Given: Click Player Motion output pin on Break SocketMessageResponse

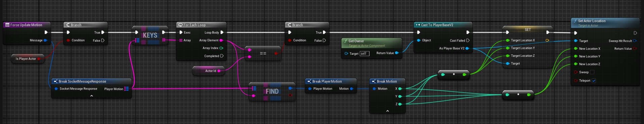Looking at the screenshot, I should click(x=127, y=89).
